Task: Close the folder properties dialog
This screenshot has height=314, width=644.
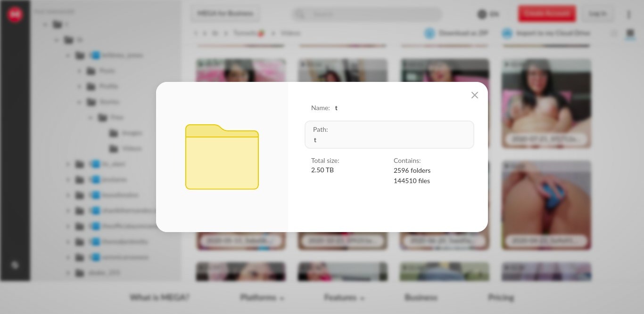Action: tap(474, 95)
